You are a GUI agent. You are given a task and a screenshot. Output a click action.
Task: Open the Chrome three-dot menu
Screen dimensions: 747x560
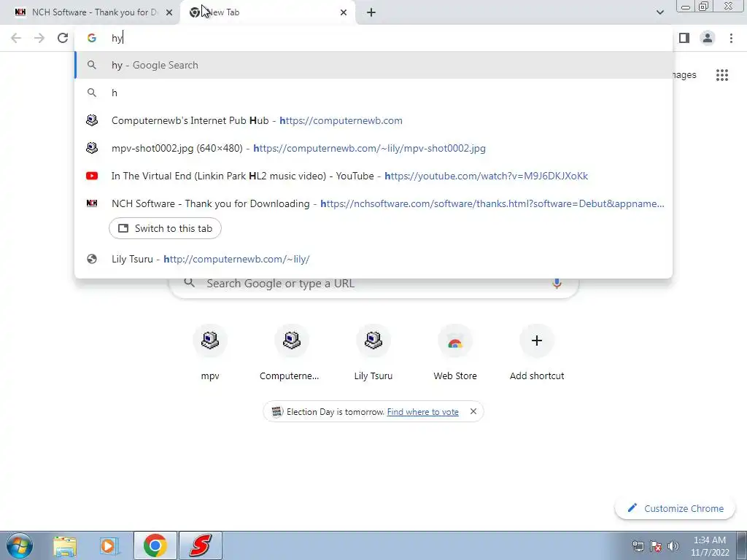click(x=731, y=38)
